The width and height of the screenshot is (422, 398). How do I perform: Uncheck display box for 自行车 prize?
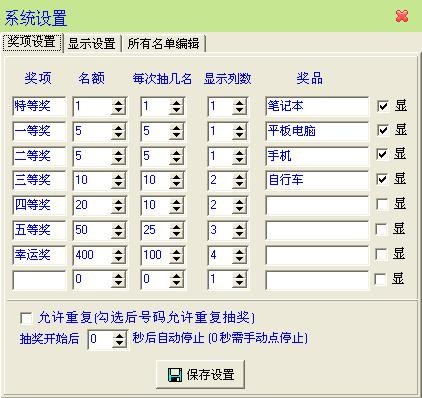[382, 179]
